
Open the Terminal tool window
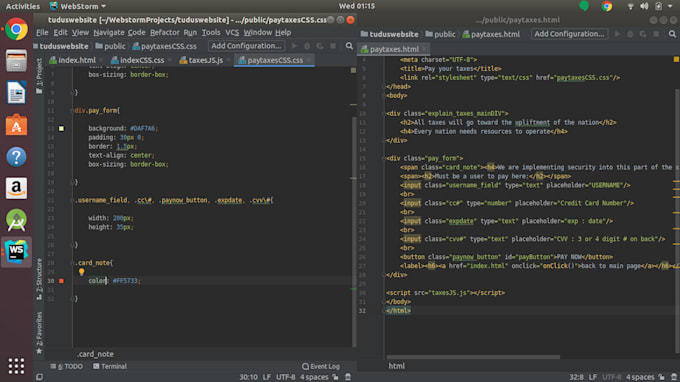(x=110, y=366)
